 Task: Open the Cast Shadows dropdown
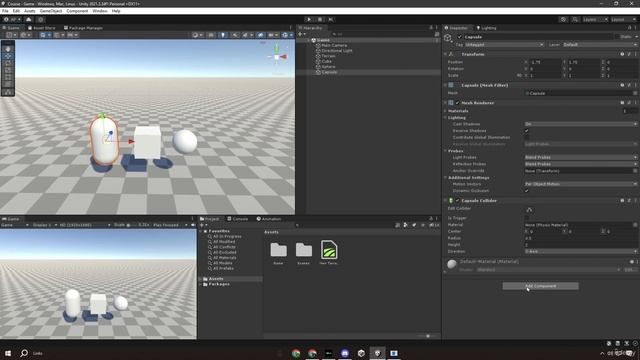click(581, 124)
